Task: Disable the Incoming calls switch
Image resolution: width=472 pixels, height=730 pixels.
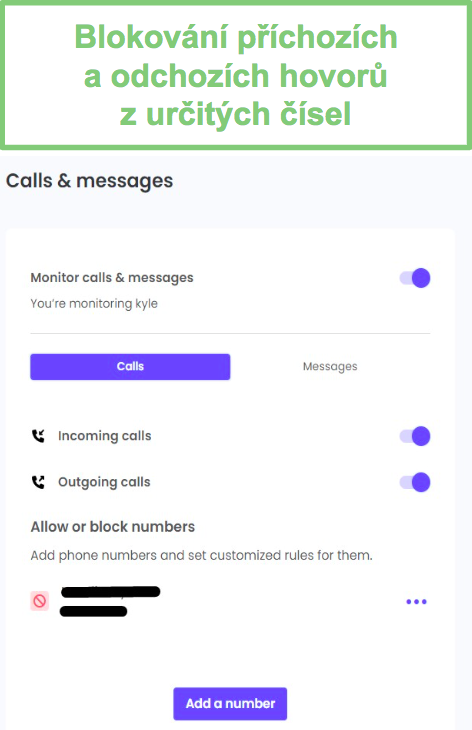Action: pos(415,436)
